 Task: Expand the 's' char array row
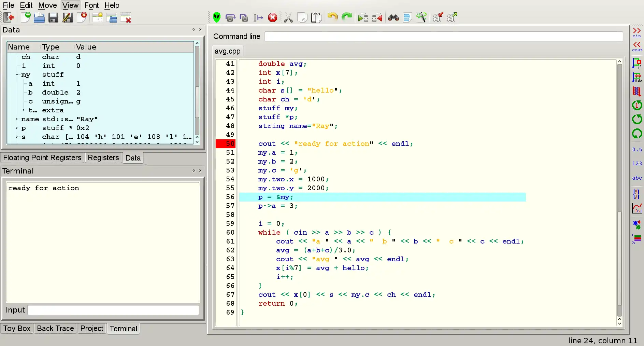(x=17, y=137)
